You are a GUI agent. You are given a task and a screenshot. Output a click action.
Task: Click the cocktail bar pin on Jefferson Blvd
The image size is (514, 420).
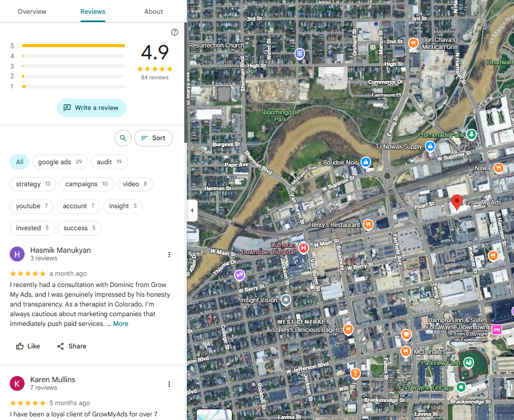[355, 373]
